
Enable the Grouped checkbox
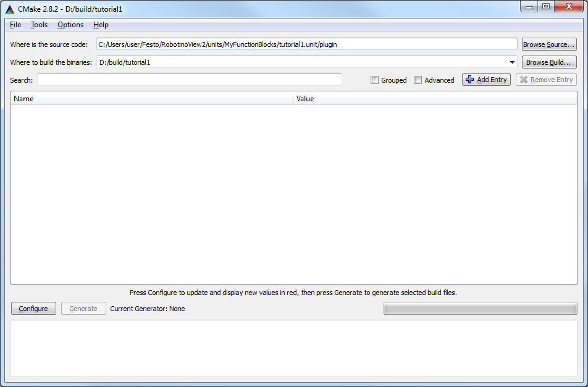(x=374, y=80)
